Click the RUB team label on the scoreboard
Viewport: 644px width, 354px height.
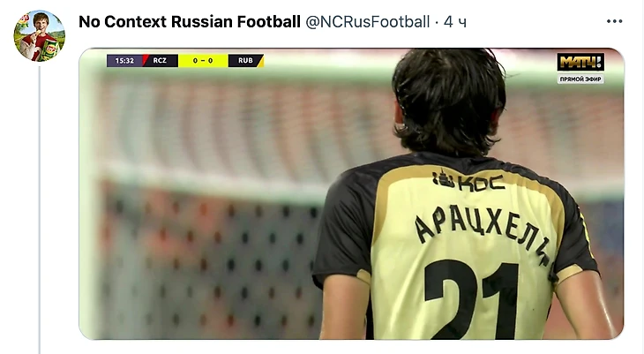pyautogui.click(x=245, y=60)
